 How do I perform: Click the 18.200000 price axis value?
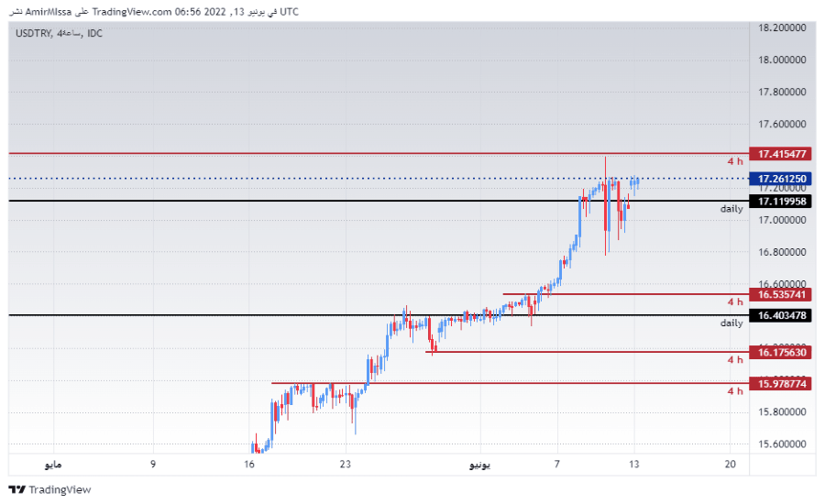click(782, 27)
